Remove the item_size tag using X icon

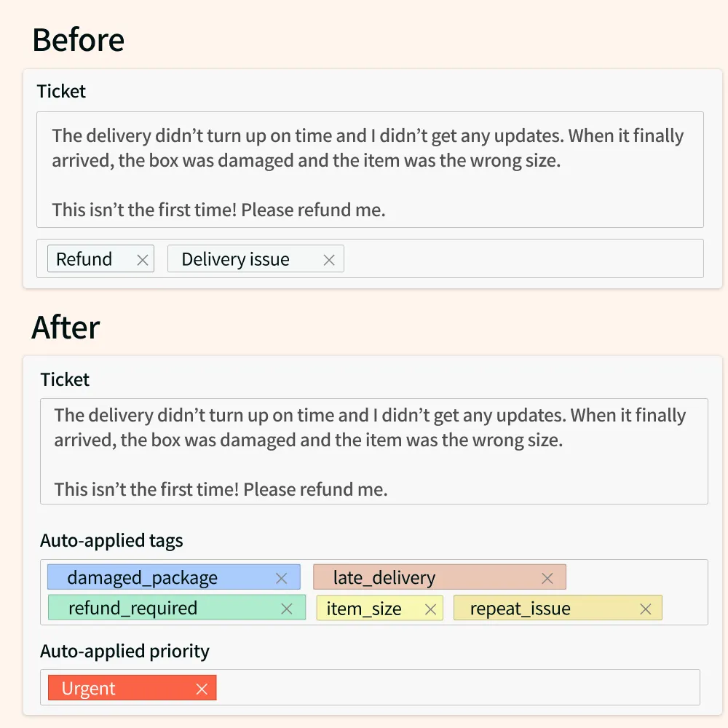tap(430, 609)
